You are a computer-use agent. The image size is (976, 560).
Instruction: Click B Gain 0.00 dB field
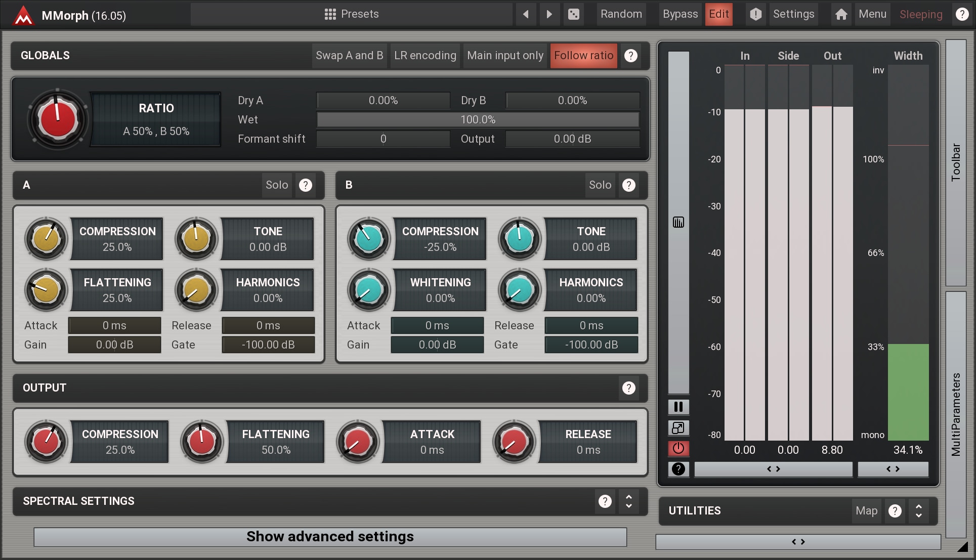click(x=437, y=344)
